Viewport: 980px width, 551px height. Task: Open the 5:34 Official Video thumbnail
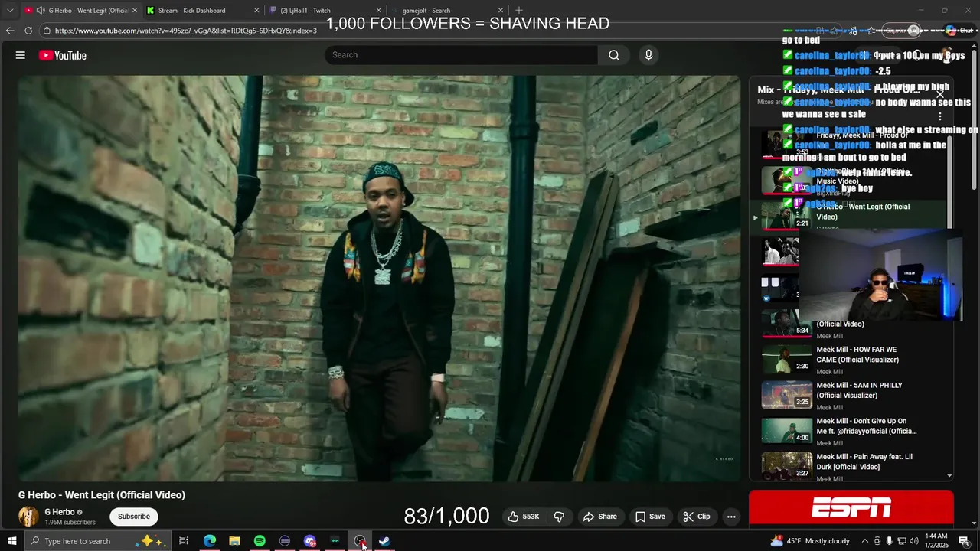coord(786,323)
